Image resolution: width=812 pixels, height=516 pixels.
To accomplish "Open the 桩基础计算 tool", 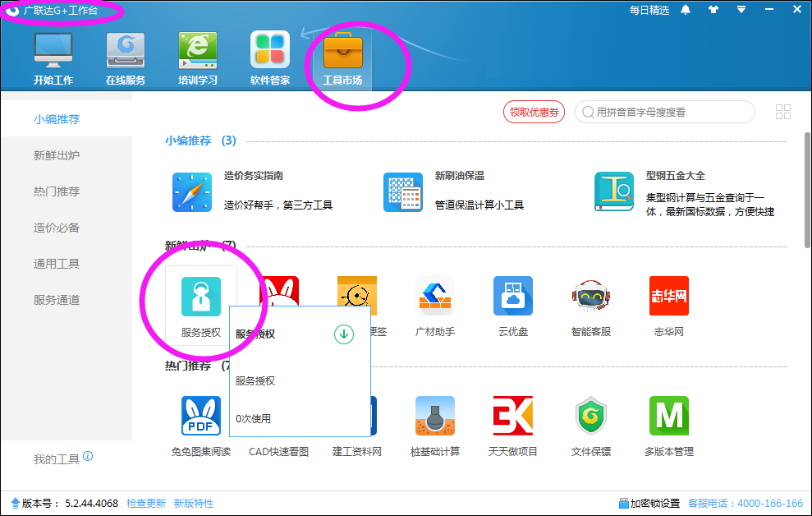I will [435, 416].
